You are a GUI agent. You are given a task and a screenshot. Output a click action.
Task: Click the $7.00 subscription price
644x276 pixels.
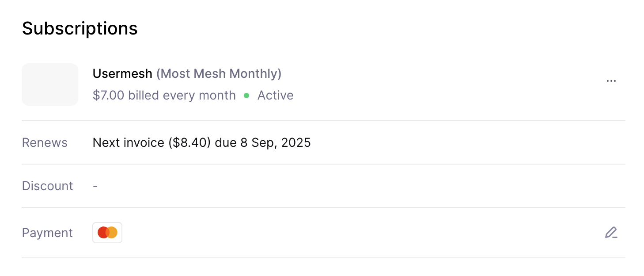pyautogui.click(x=109, y=96)
